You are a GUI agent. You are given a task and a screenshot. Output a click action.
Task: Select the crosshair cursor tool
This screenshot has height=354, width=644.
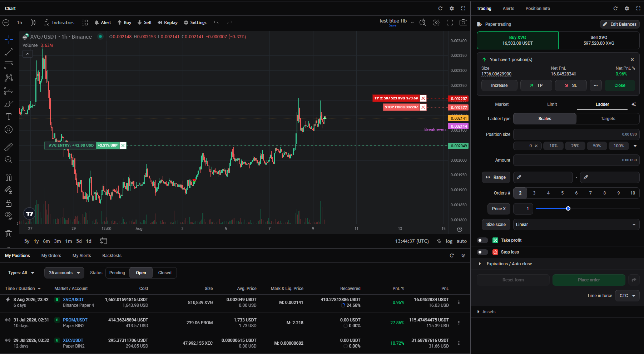pos(9,39)
